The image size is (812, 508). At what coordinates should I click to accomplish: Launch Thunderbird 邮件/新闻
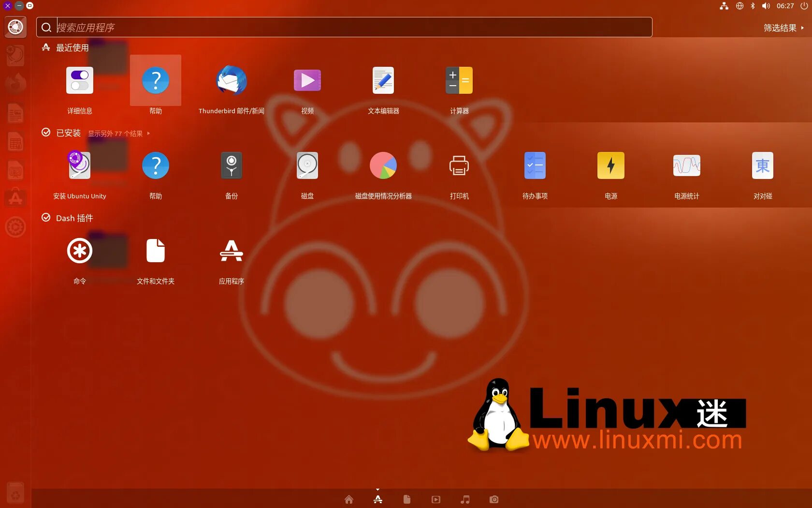click(x=232, y=81)
